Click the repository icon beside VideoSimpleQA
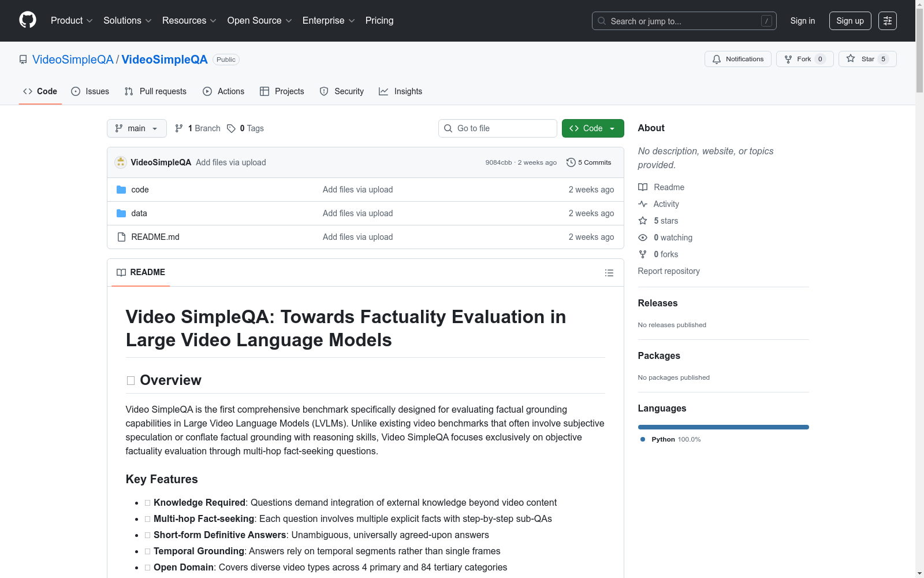The image size is (924, 578). tap(23, 60)
